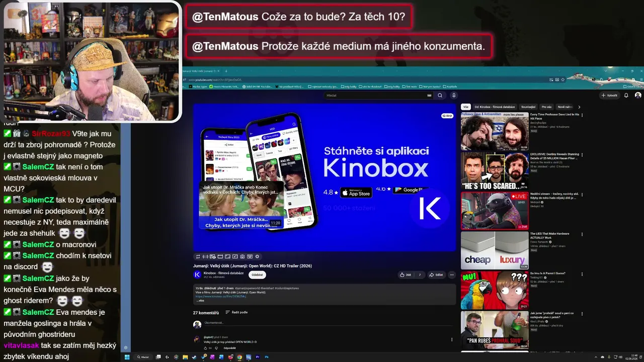Click the screenshot camera icon under the video
The width and height of the screenshot is (644, 362).
pyautogui.click(x=243, y=256)
